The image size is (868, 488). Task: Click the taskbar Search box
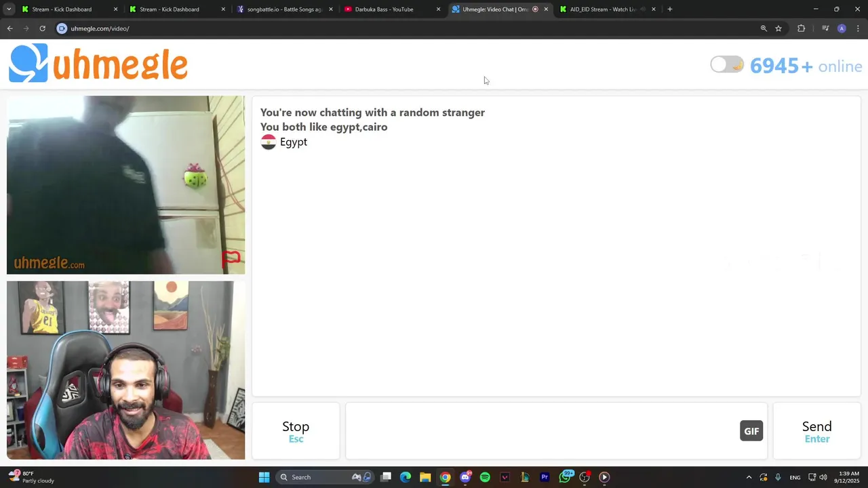click(x=326, y=477)
